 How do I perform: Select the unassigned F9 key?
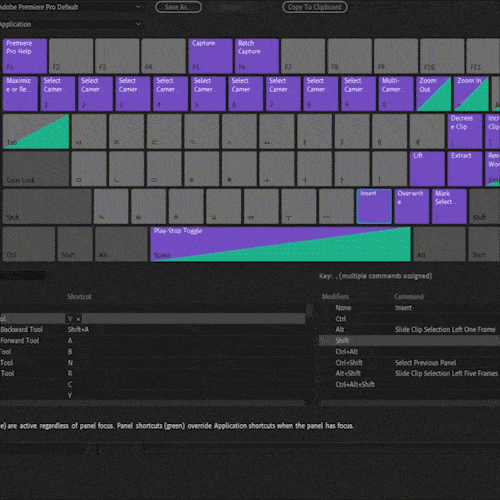pos(396,56)
